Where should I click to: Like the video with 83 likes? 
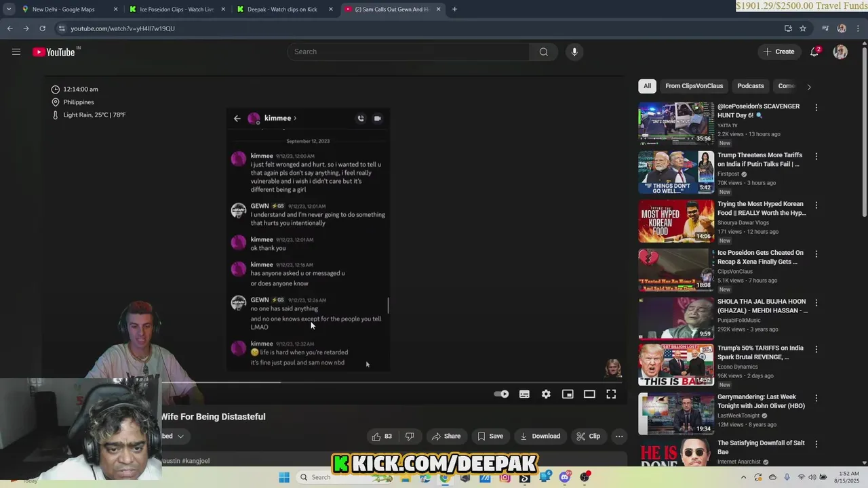coord(382,436)
